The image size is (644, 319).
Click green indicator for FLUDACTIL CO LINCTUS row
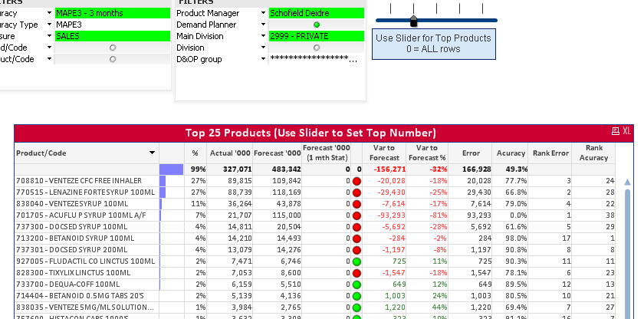tap(356, 261)
